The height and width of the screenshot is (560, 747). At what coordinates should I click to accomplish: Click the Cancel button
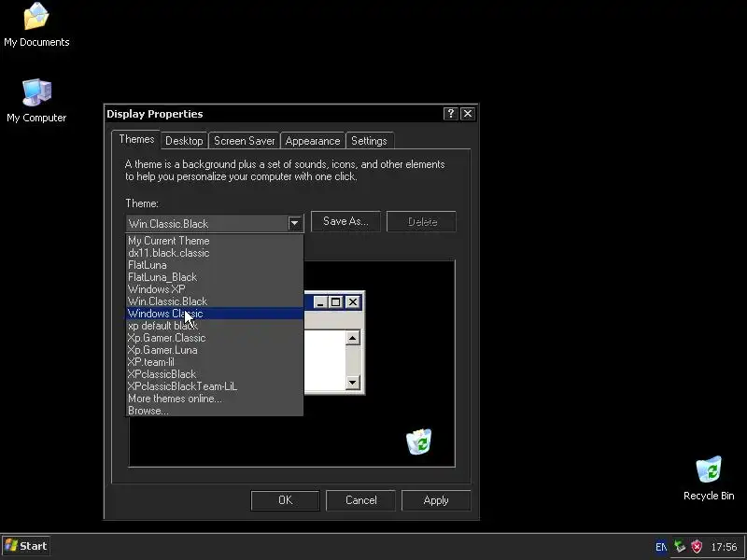tap(360, 500)
